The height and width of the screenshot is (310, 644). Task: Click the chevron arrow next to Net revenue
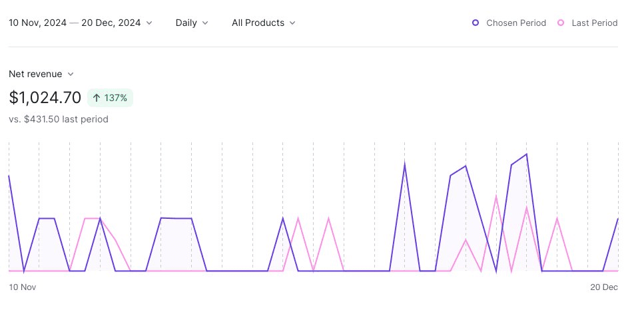[x=71, y=75]
